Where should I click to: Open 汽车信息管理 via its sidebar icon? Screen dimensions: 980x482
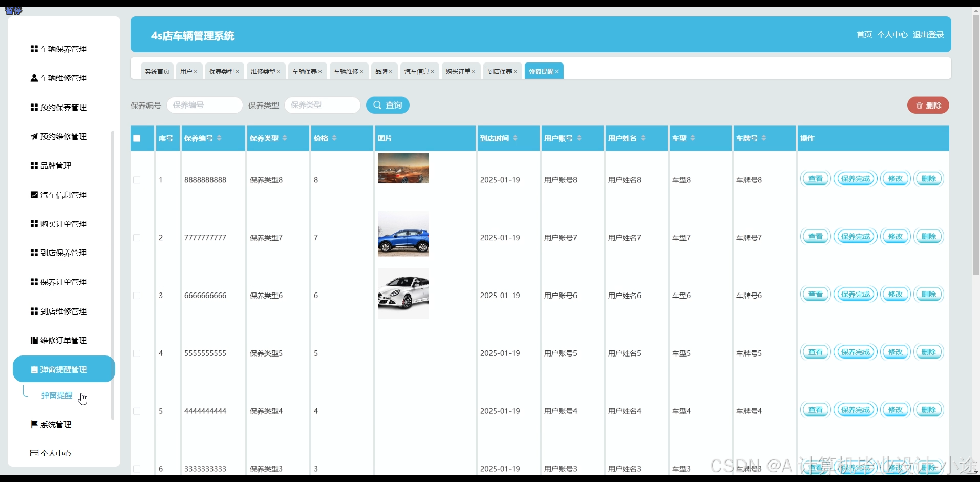tap(33, 195)
